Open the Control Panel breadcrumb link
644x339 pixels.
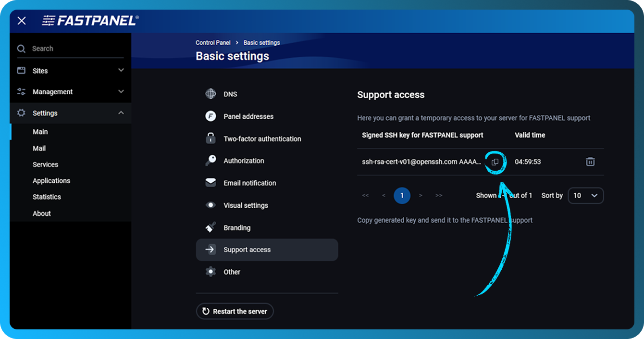(x=213, y=42)
